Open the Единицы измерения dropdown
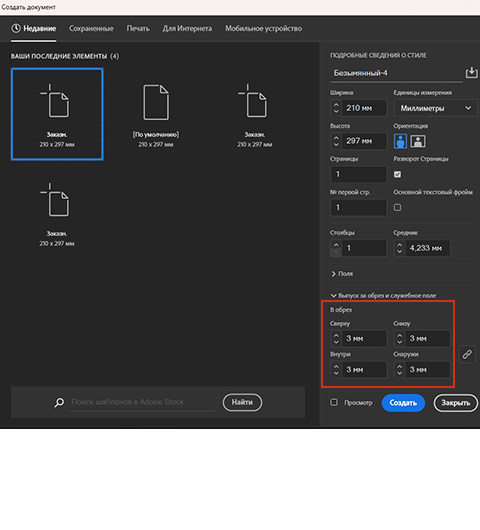Image resolution: width=480 pixels, height=530 pixels. pyautogui.click(x=435, y=108)
